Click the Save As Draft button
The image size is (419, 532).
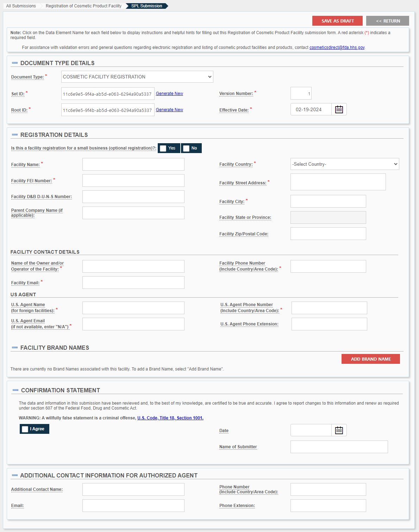pos(337,21)
